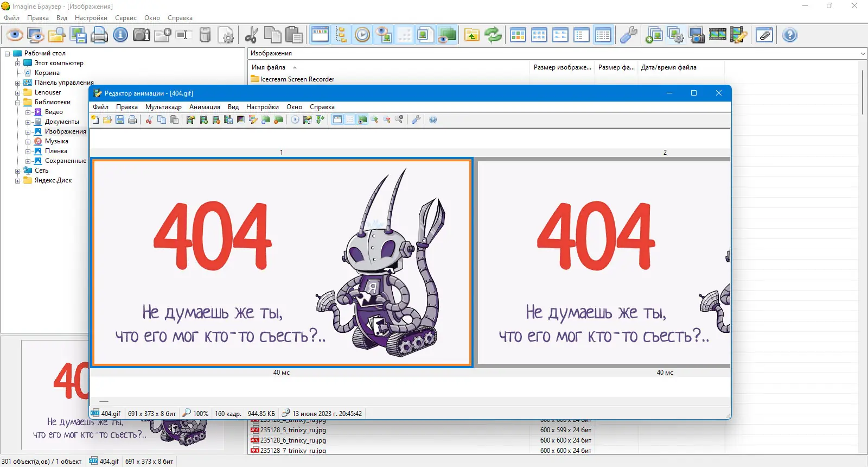The width and height of the screenshot is (868, 467).
Task: Click the green refresh arrows icon
Action: 493,35
